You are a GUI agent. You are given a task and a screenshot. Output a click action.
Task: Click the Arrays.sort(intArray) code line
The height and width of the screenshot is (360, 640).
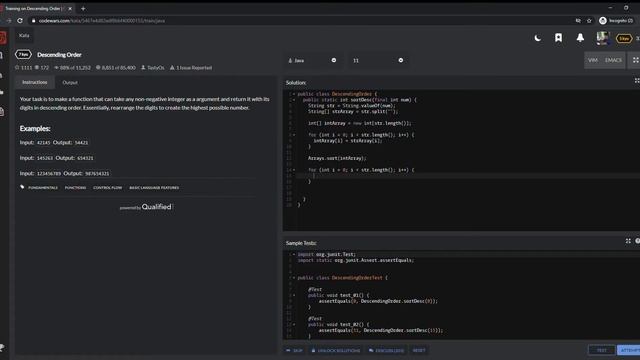tap(337, 158)
